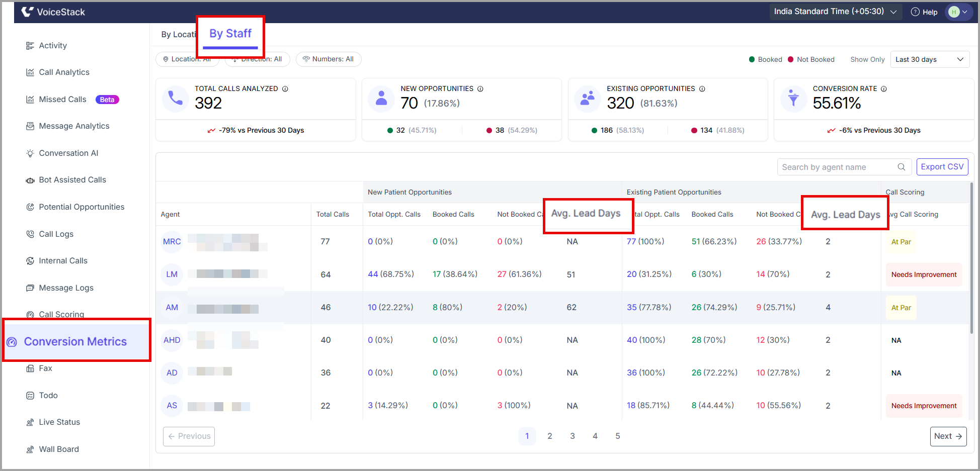Screen dimensions: 980x471
Task: Toggle the Not Booked legend dot
Action: point(791,59)
